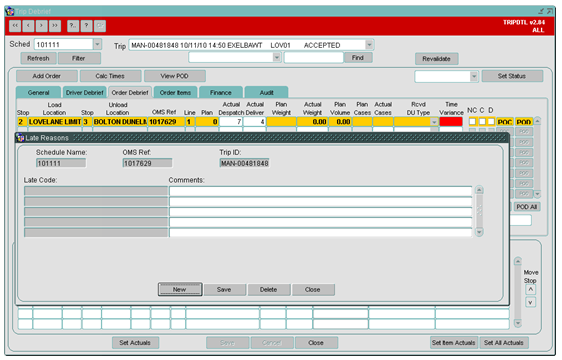
Task: Tick the C checkbox in the highlighted row
Action: point(482,122)
